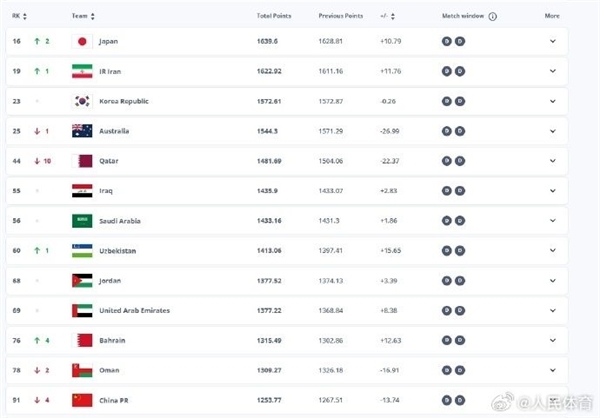Viewport: 600px width, 418px height.
Task: Click the Match window info icon
Action: pos(493,17)
